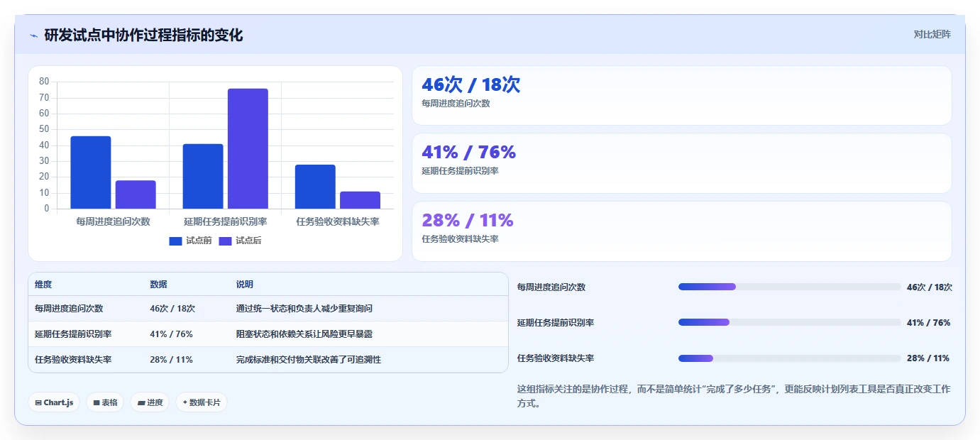Screen dimensions: 980x440
Task: Toggle the 试点后 legend swatch
Action: (x=225, y=241)
